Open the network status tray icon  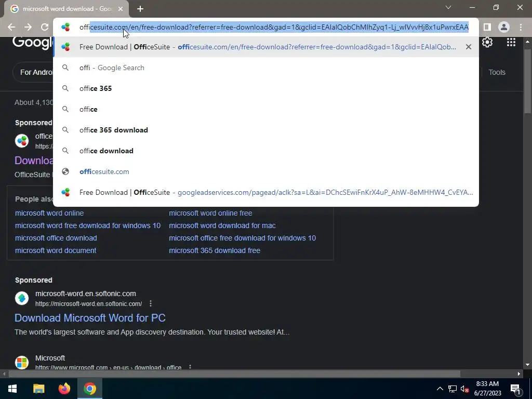(x=453, y=389)
